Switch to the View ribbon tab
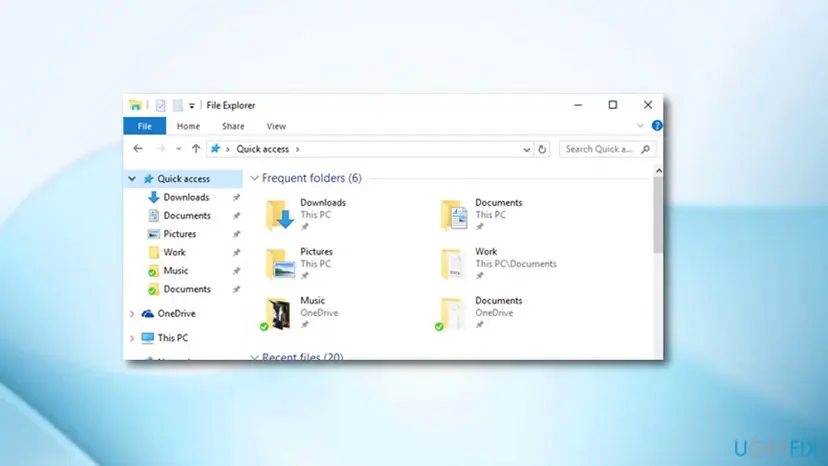Image resolution: width=828 pixels, height=466 pixels. pos(276,126)
